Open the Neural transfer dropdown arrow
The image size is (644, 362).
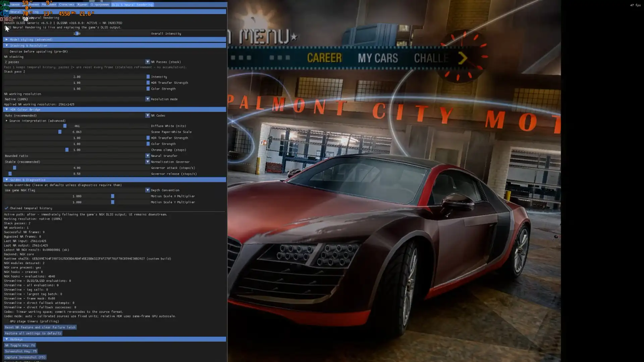[x=148, y=156]
